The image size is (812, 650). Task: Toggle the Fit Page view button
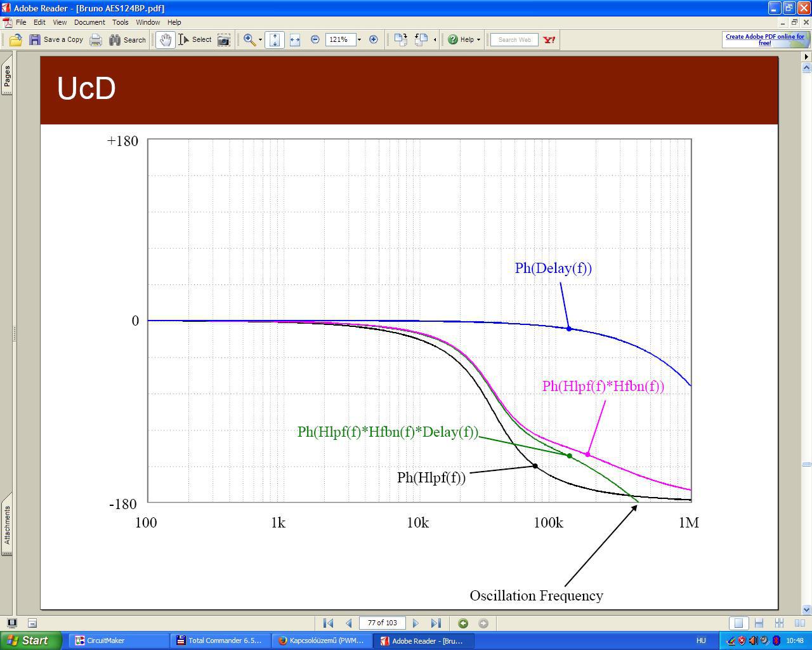275,40
